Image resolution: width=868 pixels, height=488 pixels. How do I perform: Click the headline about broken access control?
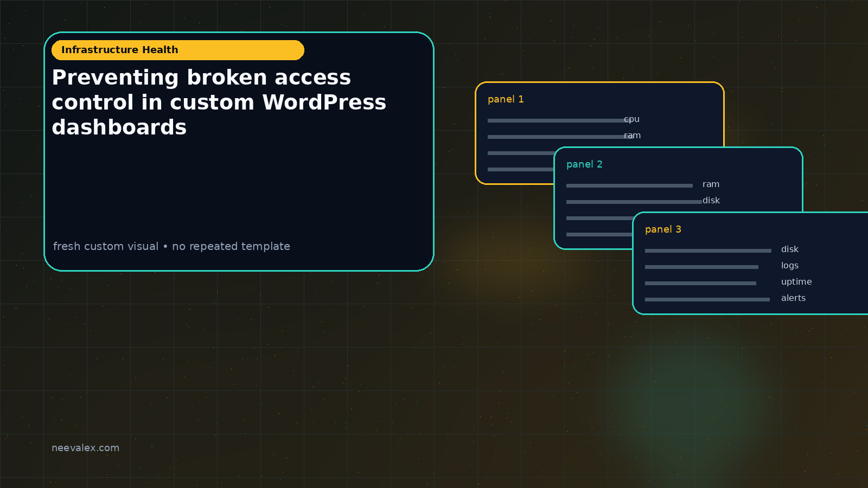[x=219, y=102]
